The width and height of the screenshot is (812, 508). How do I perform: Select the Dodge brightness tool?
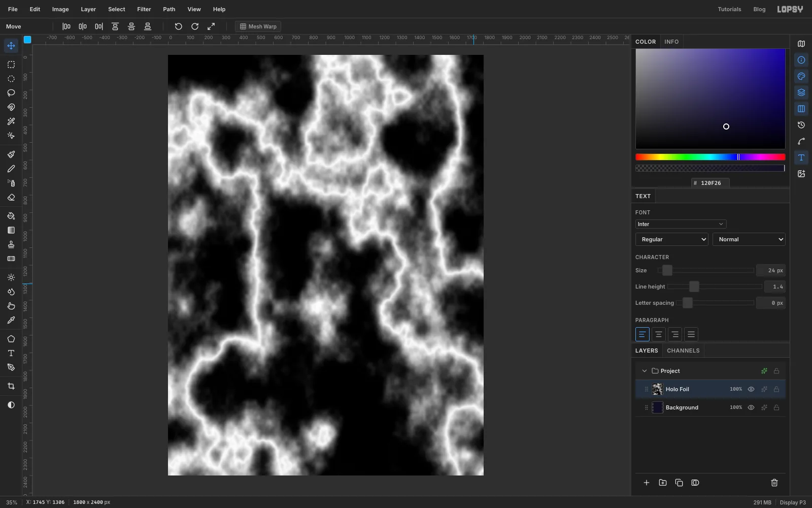pyautogui.click(x=11, y=277)
